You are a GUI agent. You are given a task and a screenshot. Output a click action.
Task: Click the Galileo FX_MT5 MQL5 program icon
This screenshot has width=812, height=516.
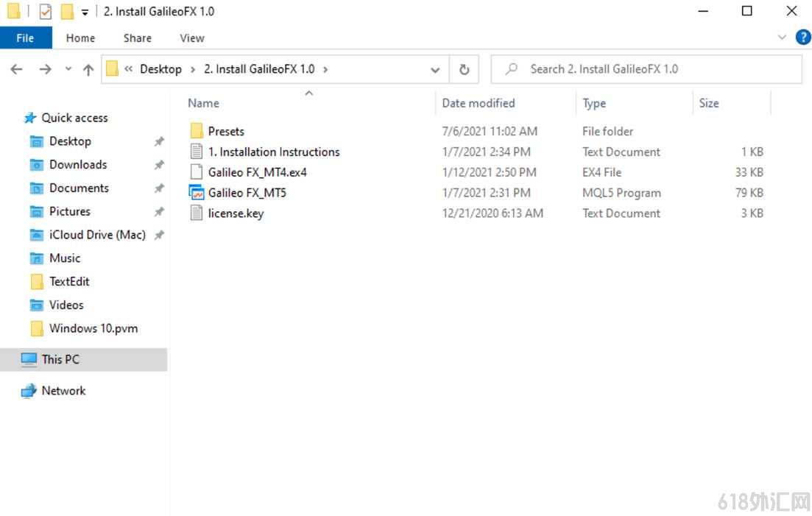[x=197, y=193]
